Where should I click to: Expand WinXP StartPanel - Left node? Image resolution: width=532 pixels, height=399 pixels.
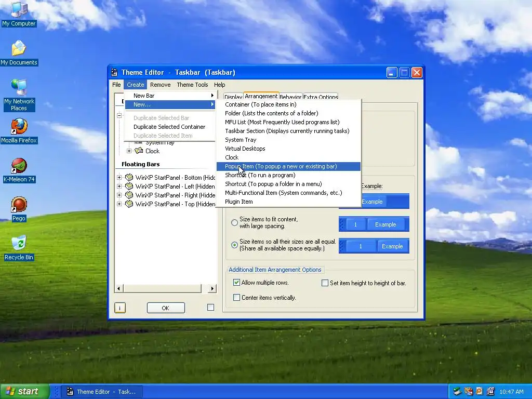(x=119, y=186)
